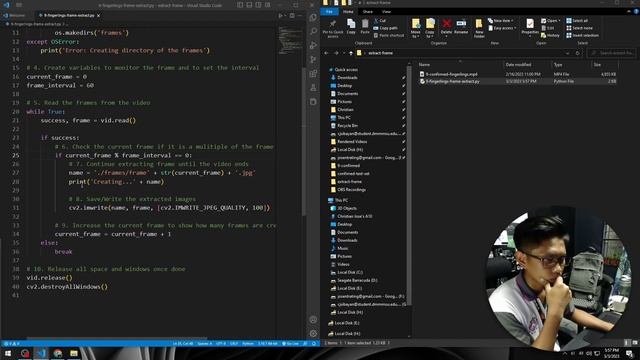This screenshot has width=640, height=360.
Task: Open Downloads under Quick access
Action: 347,78
